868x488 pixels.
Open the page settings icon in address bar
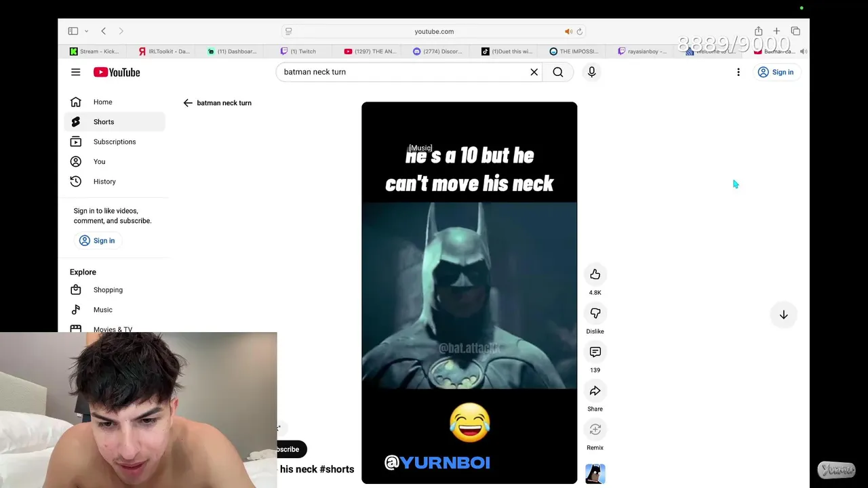[289, 31]
